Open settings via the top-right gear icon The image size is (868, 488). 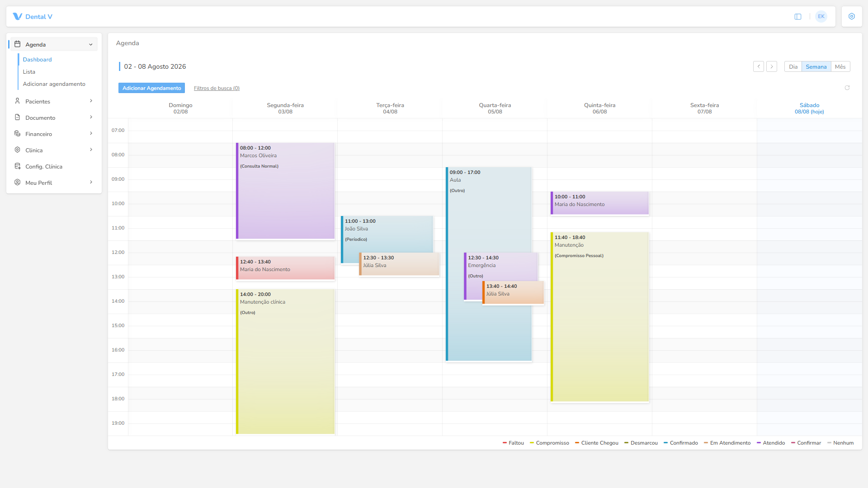pos(852,17)
